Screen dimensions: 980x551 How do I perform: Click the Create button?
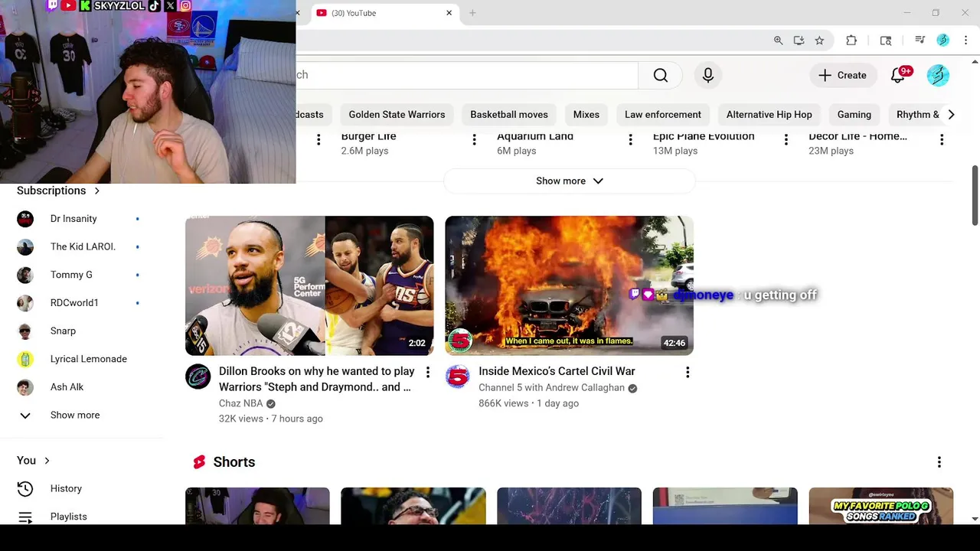tap(843, 75)
